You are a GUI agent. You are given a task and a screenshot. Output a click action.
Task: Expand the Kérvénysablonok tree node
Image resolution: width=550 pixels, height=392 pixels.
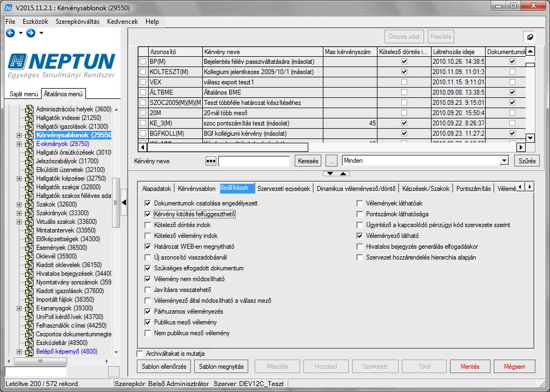(19, 135)
